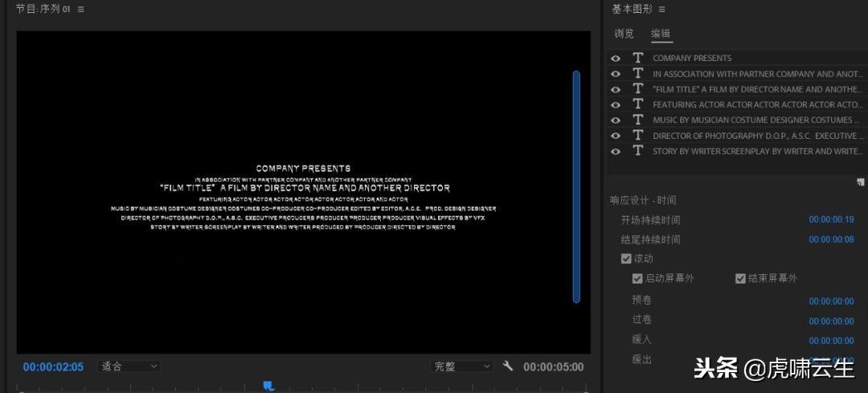
Task: Toggle visibility of DIRECTOR OF PHOTOGRAPHY layer
Action: 616,136
